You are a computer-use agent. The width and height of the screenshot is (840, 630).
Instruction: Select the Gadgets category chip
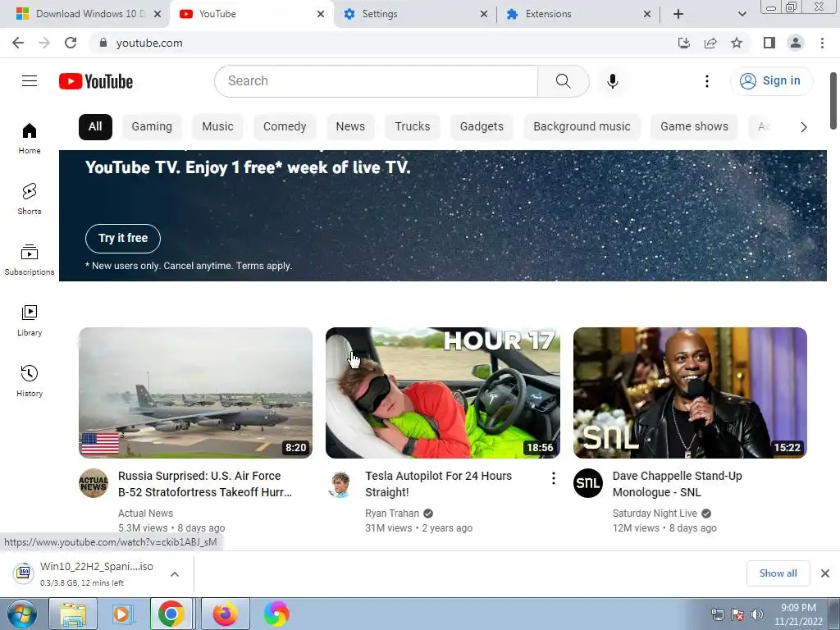[x=482, y=126]
